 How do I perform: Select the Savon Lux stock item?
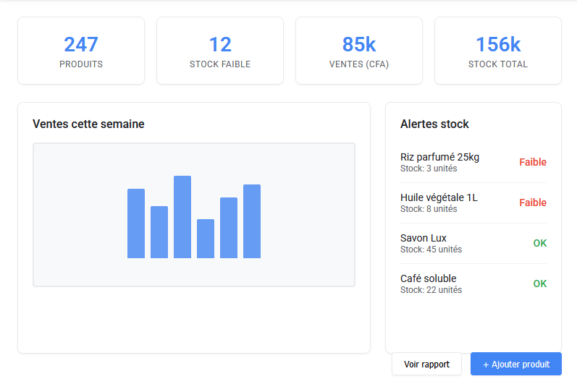pos(431,243)
